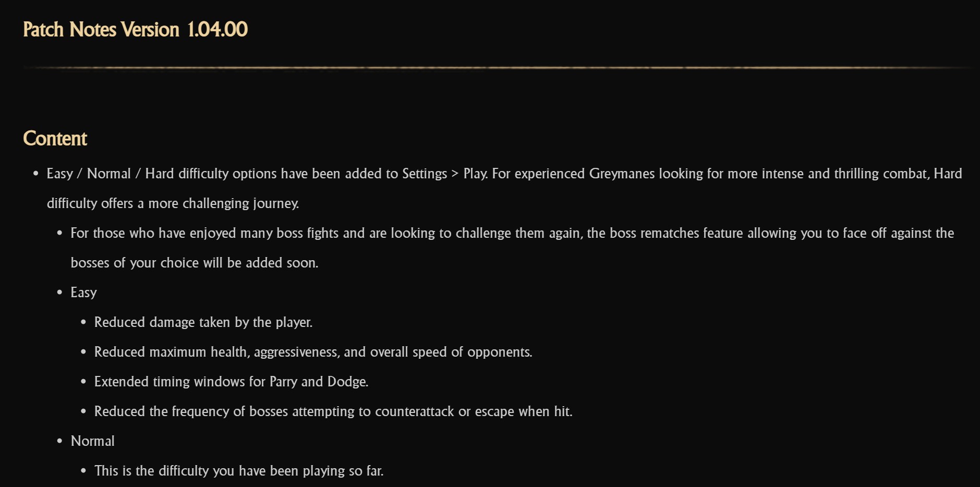Click the "Easy" sub-bullet label
Screen dimensions: 980x487
pos(83,293)
